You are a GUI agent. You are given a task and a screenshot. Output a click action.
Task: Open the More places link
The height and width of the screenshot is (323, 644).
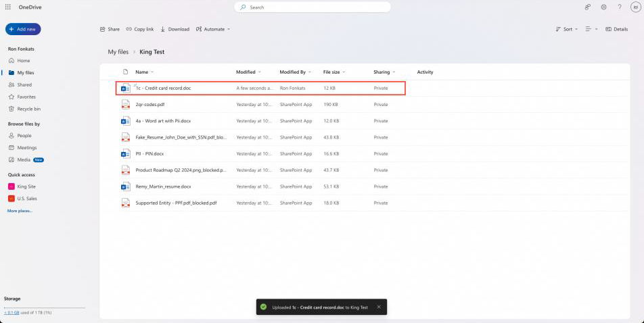point(20,211)
